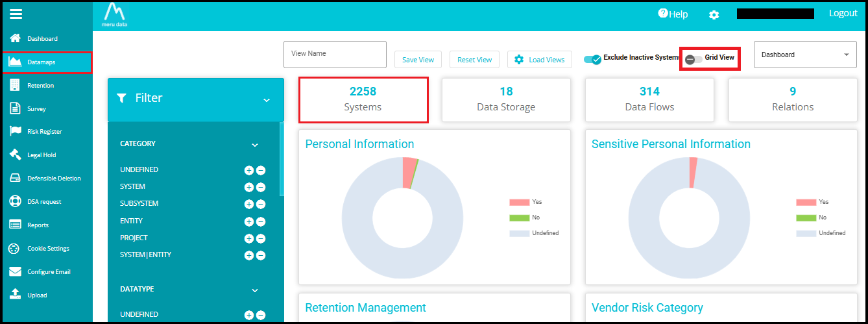Click the Load Views button
This screenshot has width=868, height=324.
point(540,60)
